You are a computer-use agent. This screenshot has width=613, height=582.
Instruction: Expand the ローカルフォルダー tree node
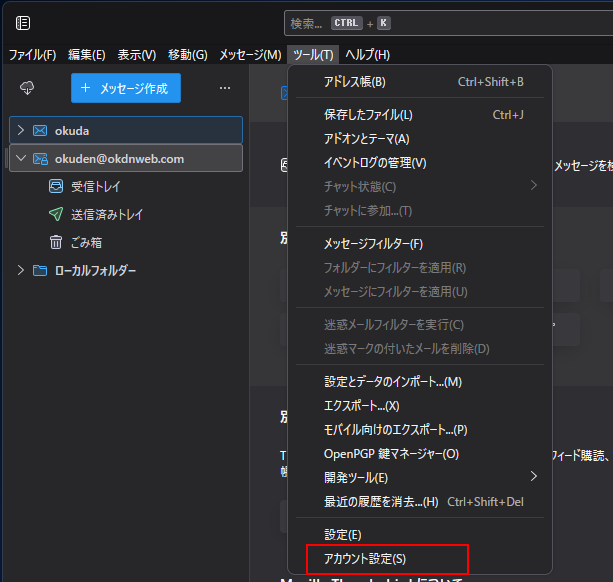point(21,270)
